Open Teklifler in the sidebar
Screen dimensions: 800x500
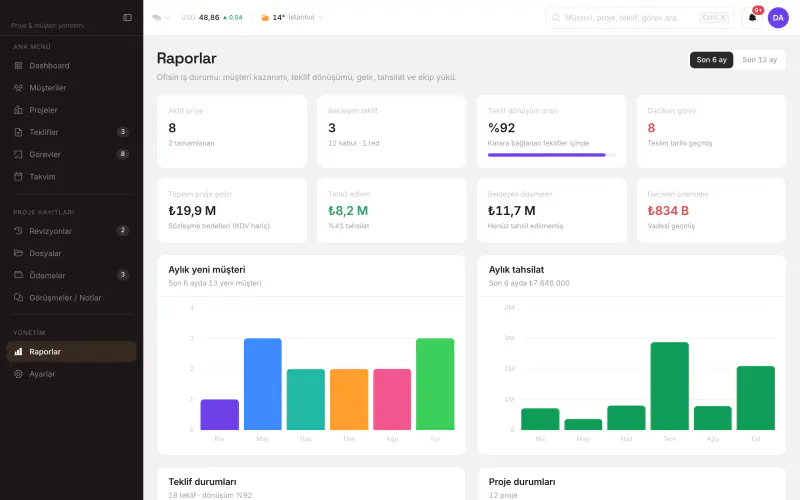[71, 132]
